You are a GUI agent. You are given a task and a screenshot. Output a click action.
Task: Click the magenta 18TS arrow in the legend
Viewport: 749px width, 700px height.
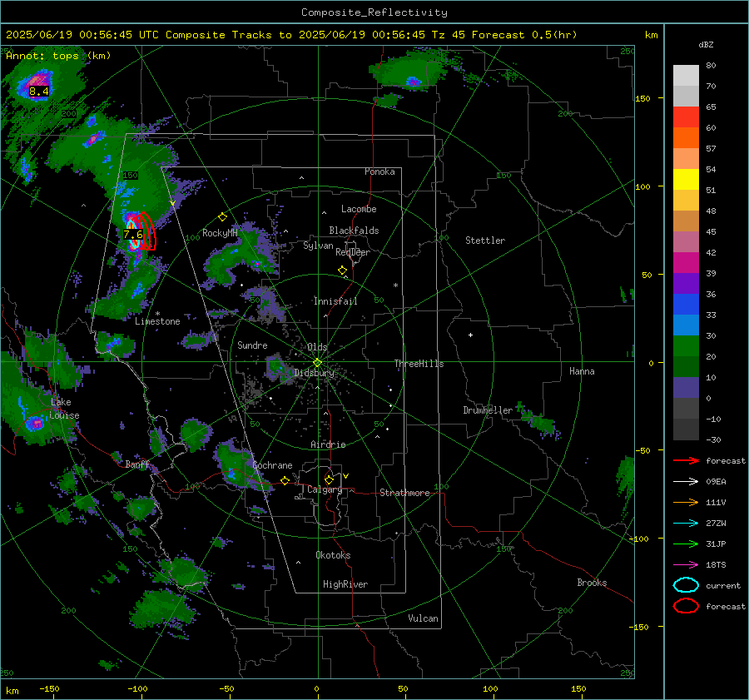click(686, 565)
